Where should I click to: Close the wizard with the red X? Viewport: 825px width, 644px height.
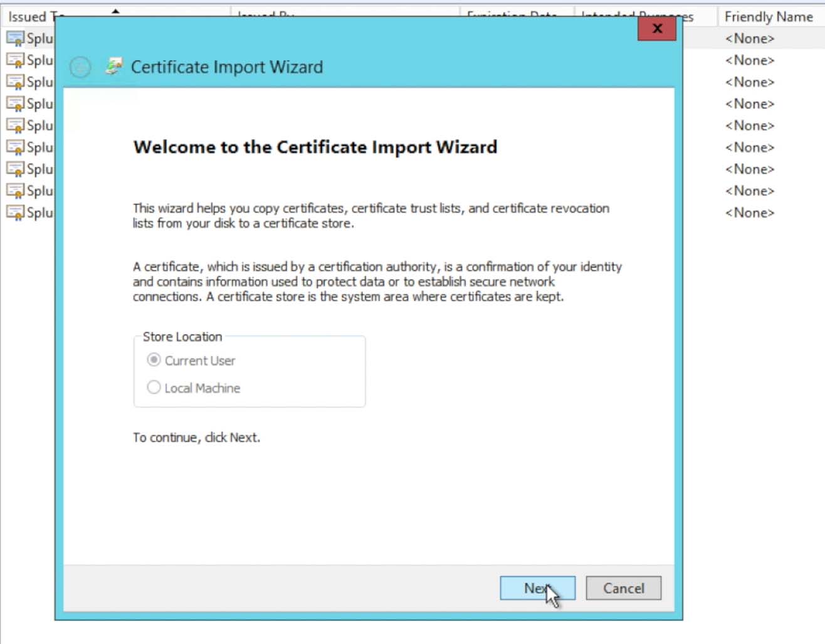[x=656, y=29]
